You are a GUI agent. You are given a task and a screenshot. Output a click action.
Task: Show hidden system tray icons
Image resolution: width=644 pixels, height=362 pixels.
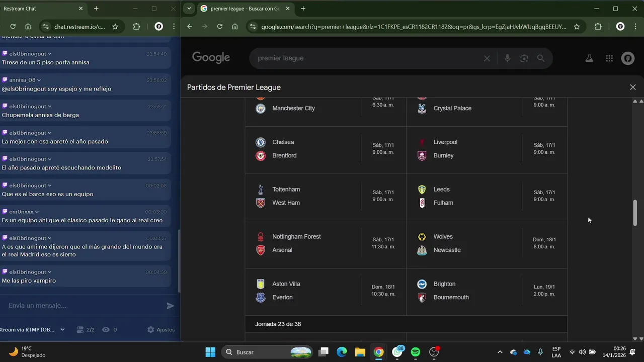pos(500,352)
